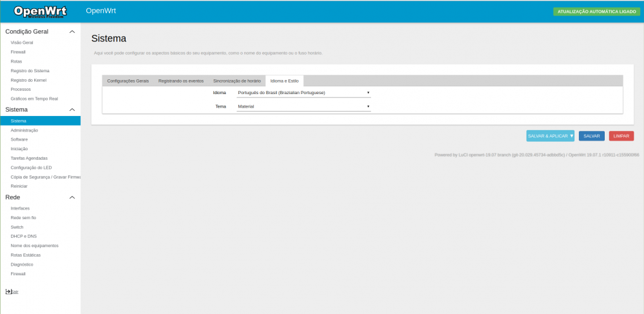
Task: Open Visão Geral in the sidebar
Action: coord(22,43)
